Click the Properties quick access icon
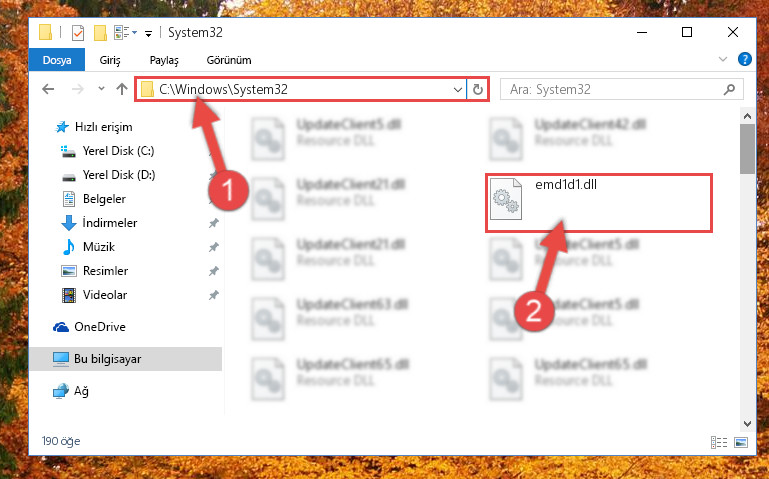This screenshot has width=769, height=479. pyautogui.click(x=77, y=33)
